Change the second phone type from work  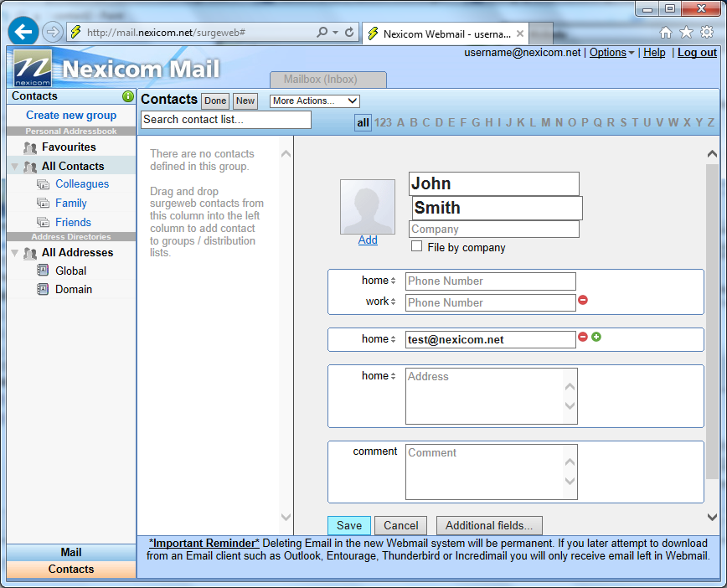coord(380,302)
